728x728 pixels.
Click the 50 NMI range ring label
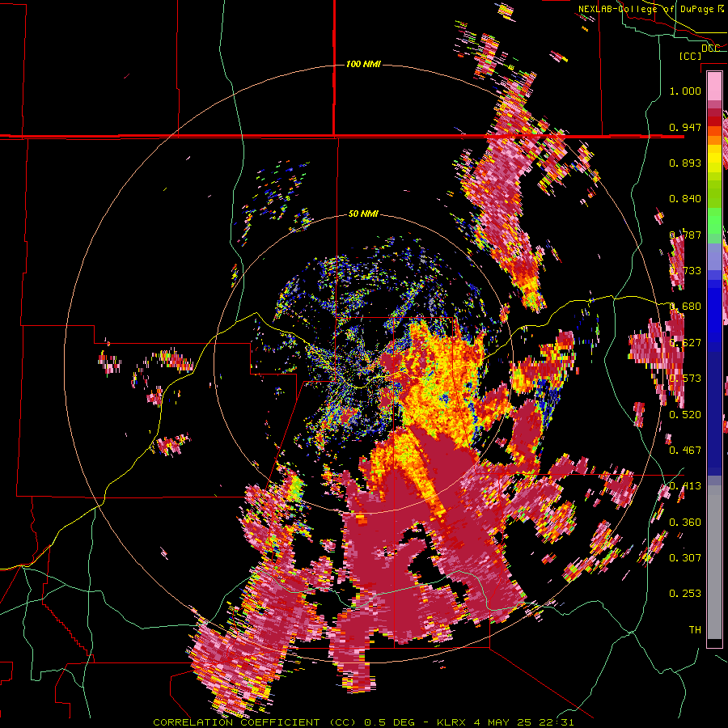(x=363, y=214)
